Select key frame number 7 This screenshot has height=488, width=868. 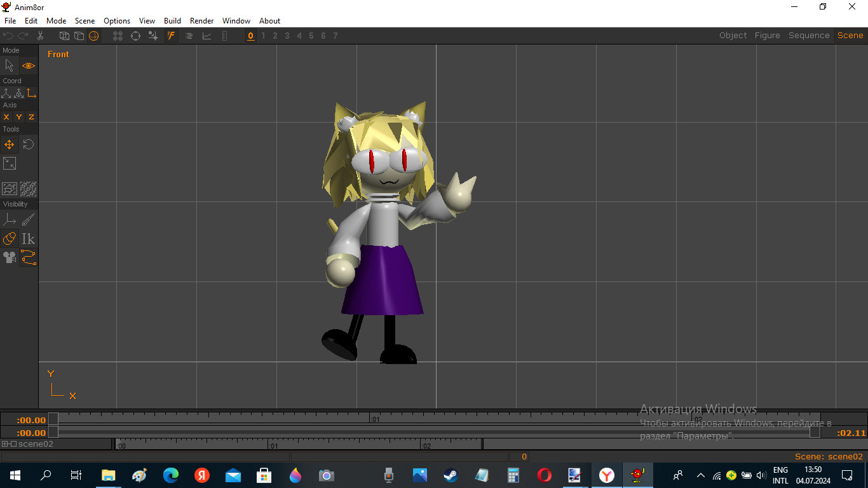pos(335,36)
